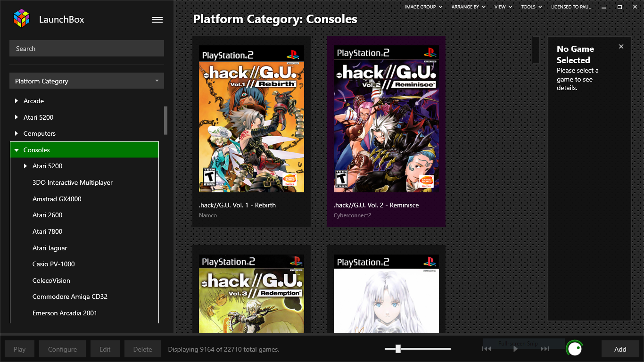Select Atari Jaguar platform
The image size is (644, 362).
(50, 248)
